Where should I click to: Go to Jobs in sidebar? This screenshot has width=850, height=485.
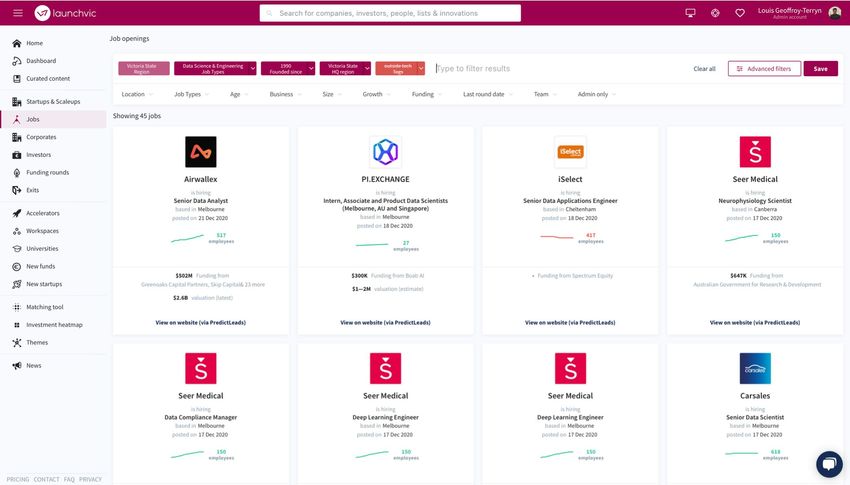click(53, 119)
